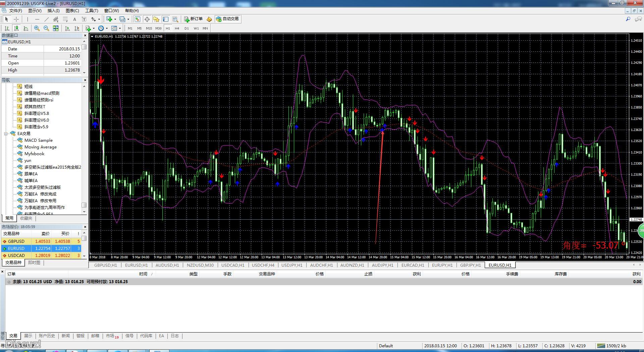Open the templates dropdown
The width and height of the screenshot is (644, 352).
[x=120, y=28]
